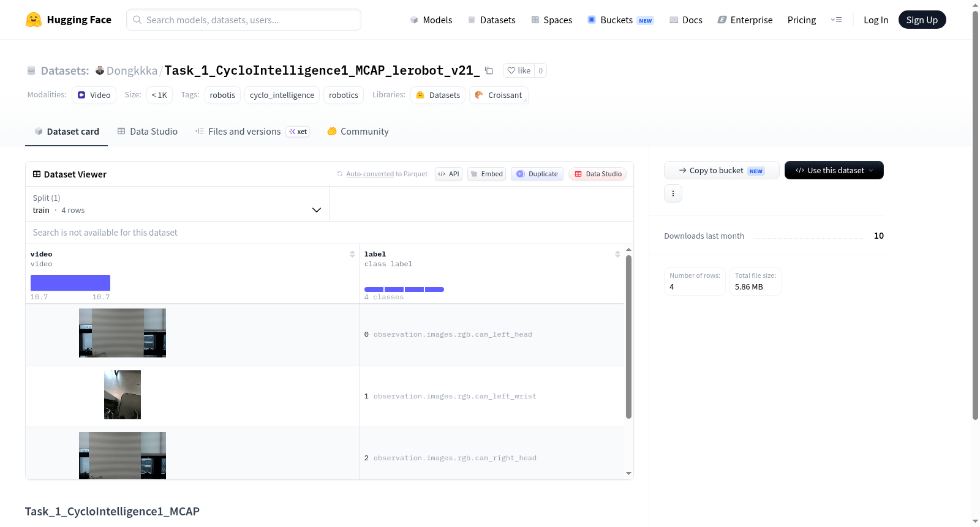Click the Video modality tag
The image size is (980, 527).
pos(94,95)
